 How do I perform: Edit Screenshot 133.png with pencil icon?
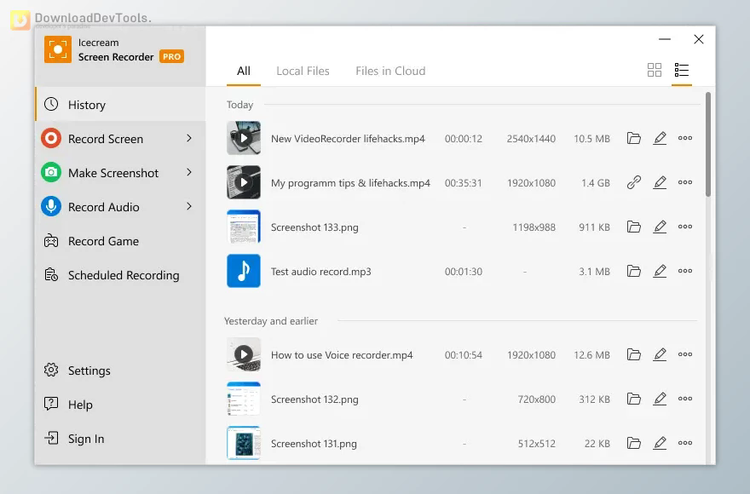coord(660,227)
